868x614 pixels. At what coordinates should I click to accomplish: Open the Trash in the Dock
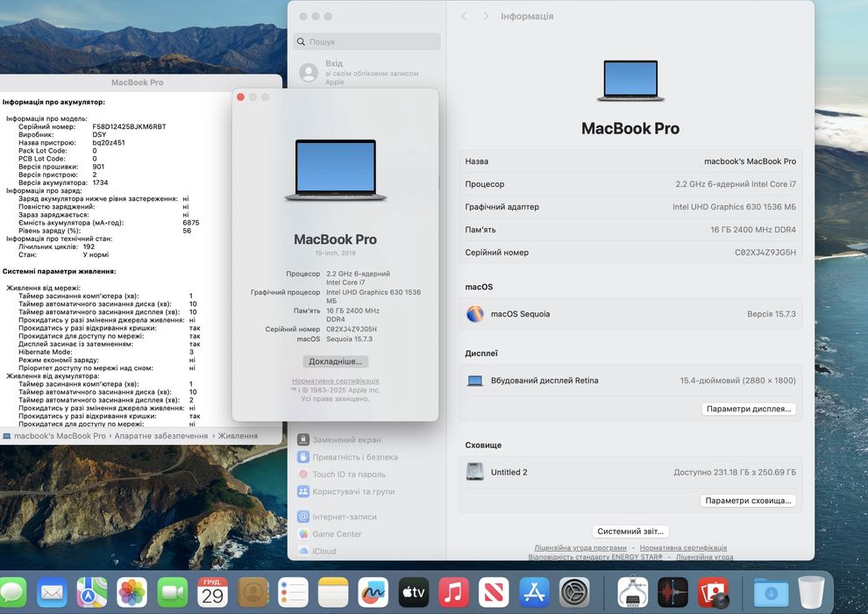tap(811, 592)
